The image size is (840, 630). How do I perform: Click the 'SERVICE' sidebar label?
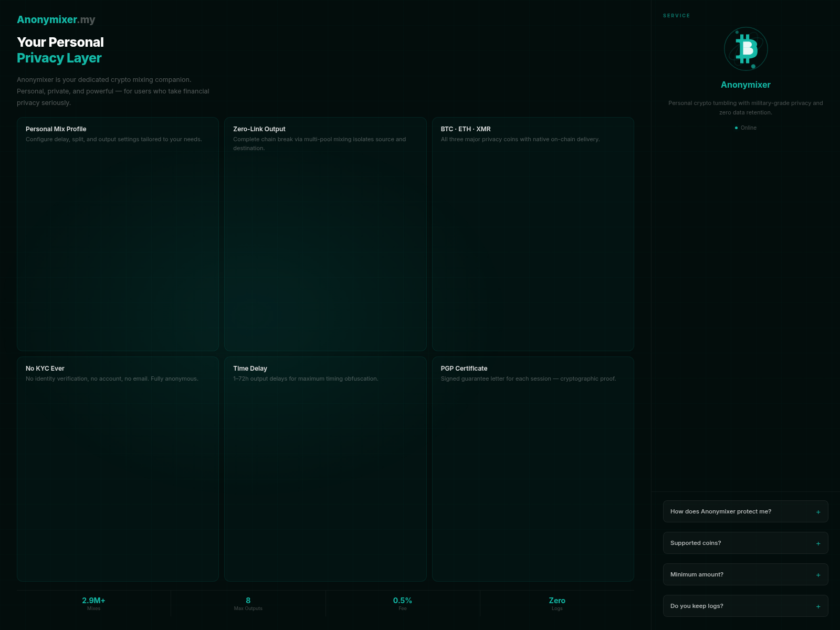point(677,16)
